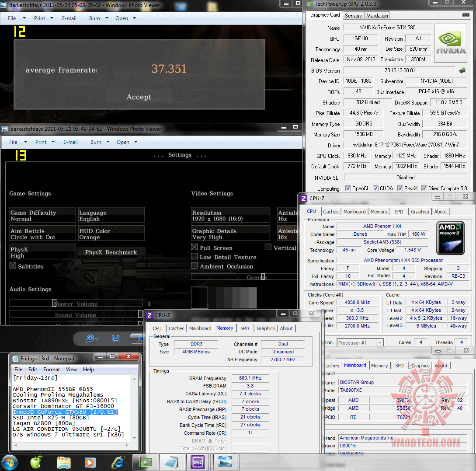The width and height of the screenshot is (476, 471).
Task: Expand Burn dropdown in 2011-05-24 viewer
Action: point(107,18)
